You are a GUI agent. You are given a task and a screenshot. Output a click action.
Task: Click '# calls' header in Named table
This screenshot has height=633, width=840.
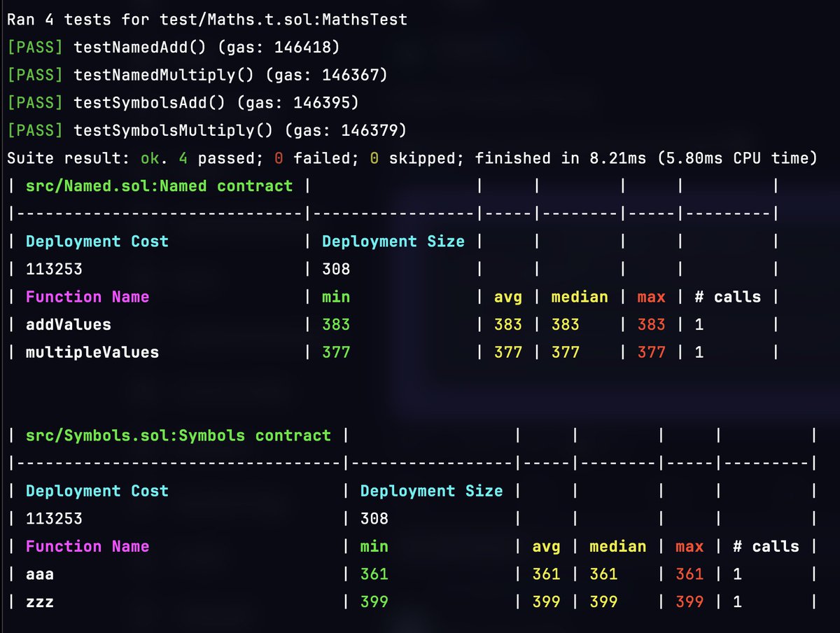tap(727, 297)
